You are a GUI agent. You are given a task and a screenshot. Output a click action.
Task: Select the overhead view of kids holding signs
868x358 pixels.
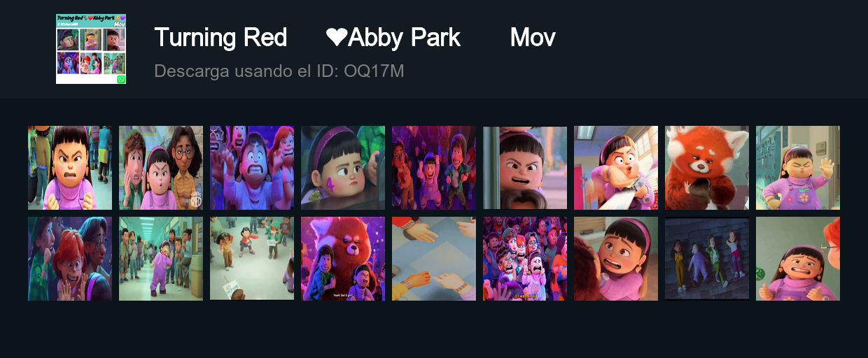coord(252,259)
